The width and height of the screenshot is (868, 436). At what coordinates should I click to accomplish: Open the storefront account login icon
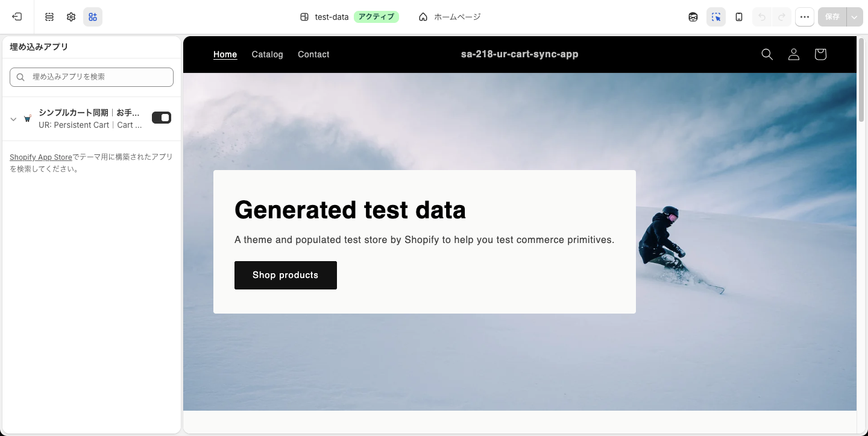pos(794,54)
